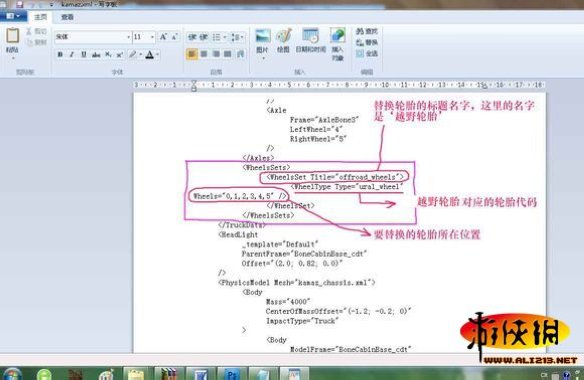The height and width of the screenshot is (380, 584).
Task: Apply strikethrough to text
Action: click(96, 54)
